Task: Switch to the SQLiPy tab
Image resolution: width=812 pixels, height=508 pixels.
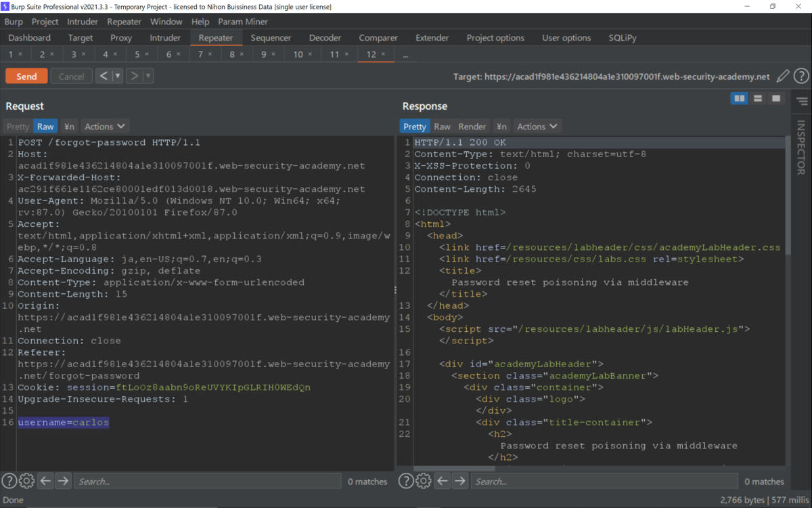Action: (623, 38)
